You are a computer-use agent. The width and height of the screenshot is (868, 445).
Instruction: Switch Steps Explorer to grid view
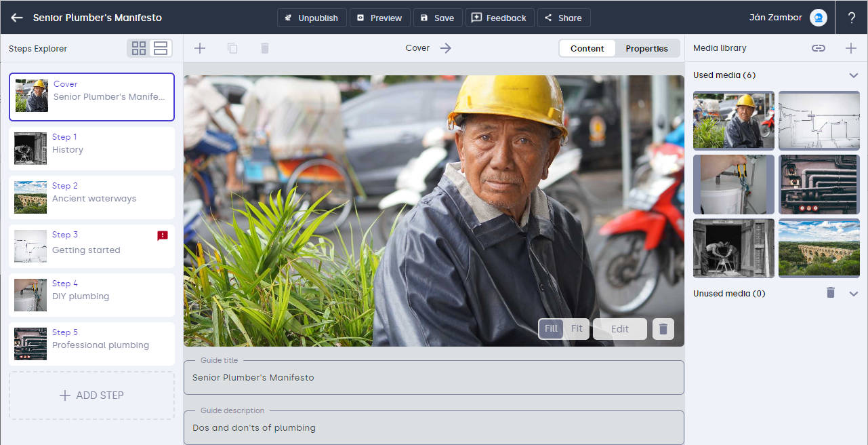(139, 48)
